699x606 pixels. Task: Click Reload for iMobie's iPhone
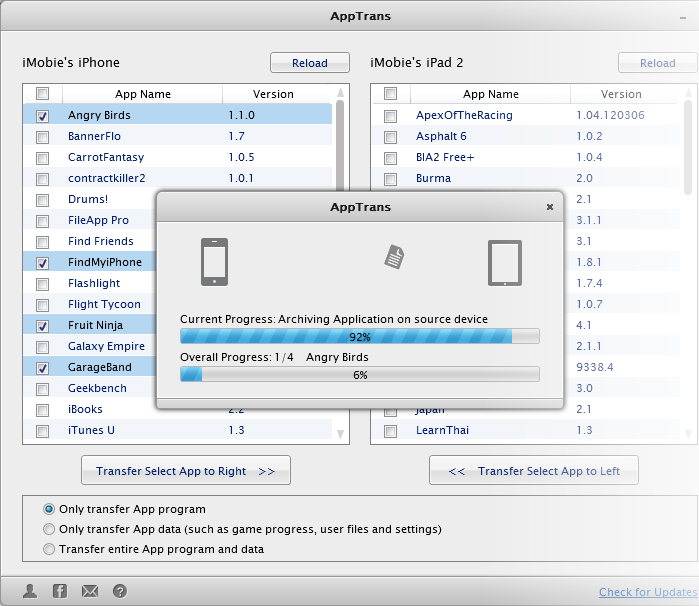click(310, 63)
